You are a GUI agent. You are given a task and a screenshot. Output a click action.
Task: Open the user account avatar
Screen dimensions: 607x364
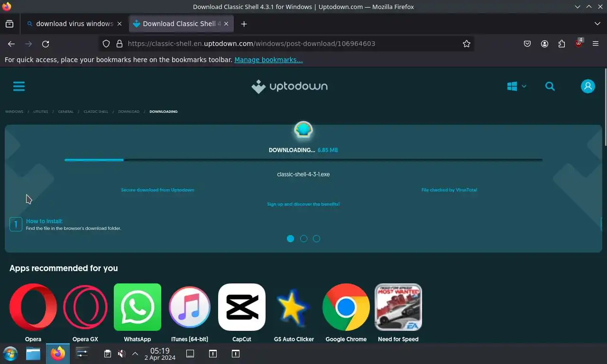588,86
